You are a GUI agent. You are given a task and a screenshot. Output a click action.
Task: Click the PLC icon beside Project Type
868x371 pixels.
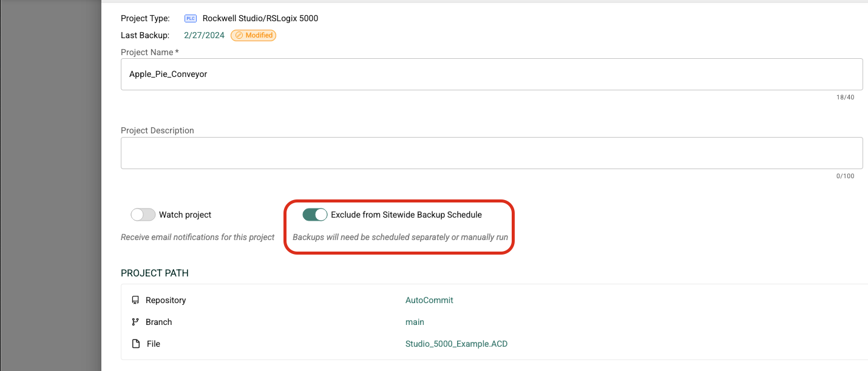[190, 19]
